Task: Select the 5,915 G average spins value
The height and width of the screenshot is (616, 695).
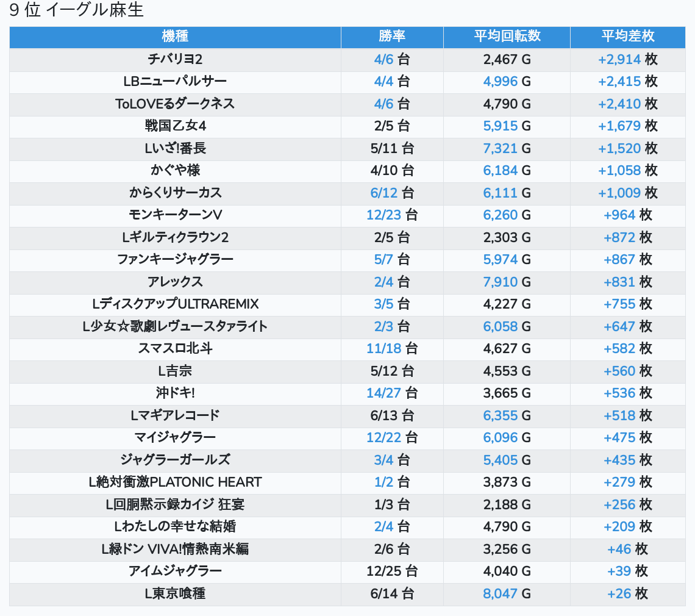Action: (x=507, y=126)
